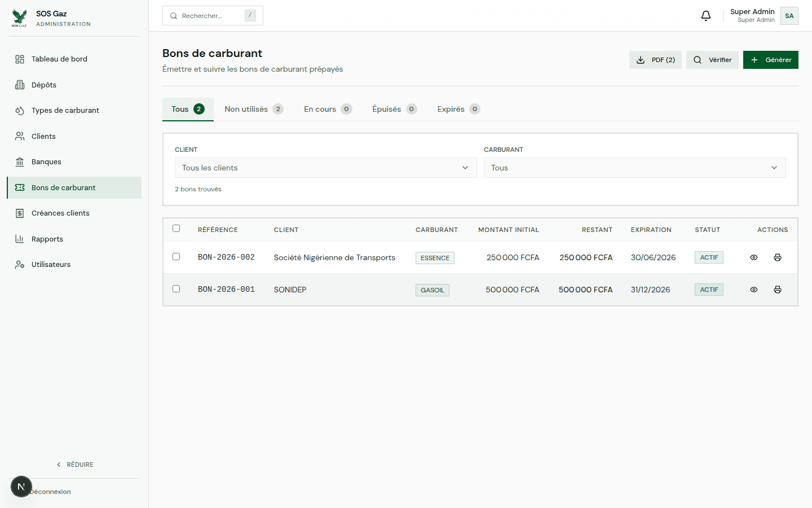Click the Types de carburant droplet icon
The image size is (812, 508).
(20, 111)
